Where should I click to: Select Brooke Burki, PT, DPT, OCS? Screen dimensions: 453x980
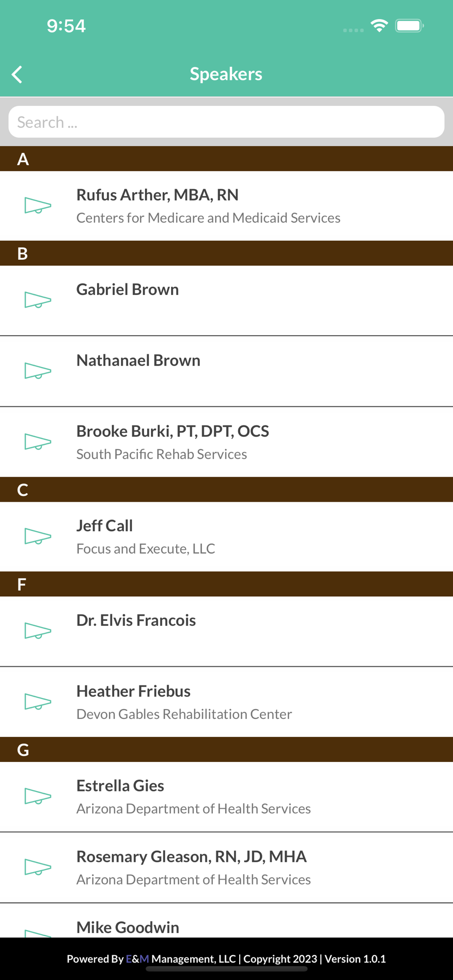click(x=173, y=431)
